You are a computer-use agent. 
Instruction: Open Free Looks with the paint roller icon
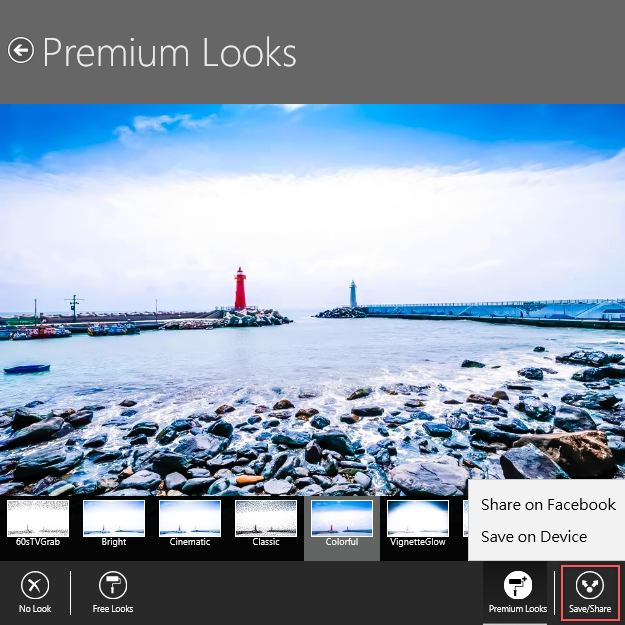113,586
